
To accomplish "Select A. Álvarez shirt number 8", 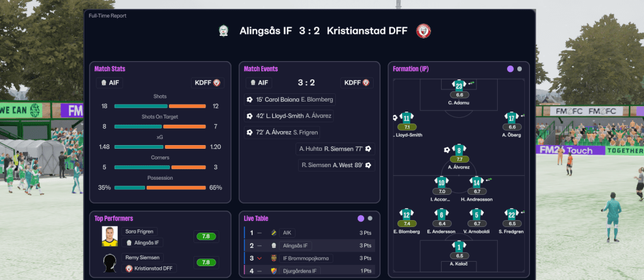I will [459, 150].
